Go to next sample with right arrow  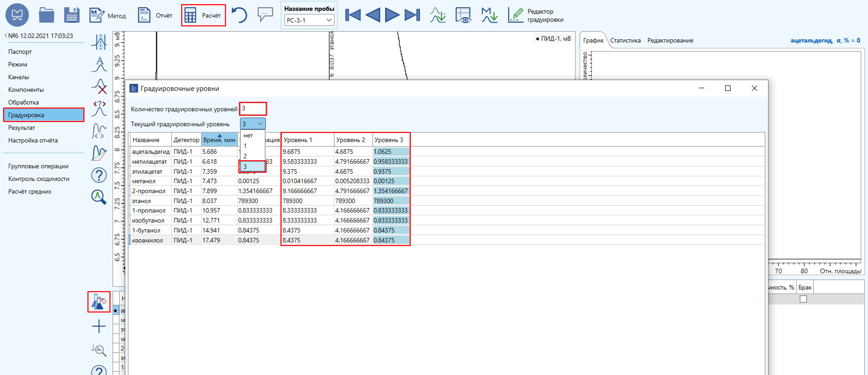tap(392, 15)
